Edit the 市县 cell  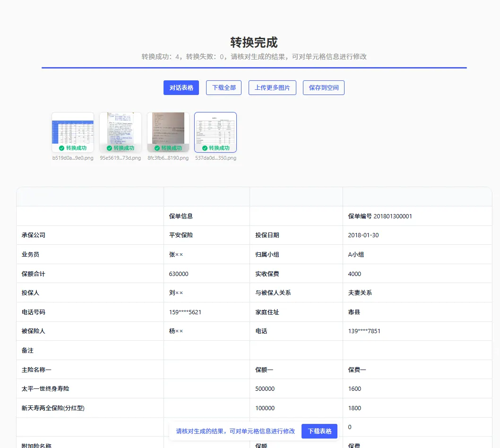[x=417, y=312]
